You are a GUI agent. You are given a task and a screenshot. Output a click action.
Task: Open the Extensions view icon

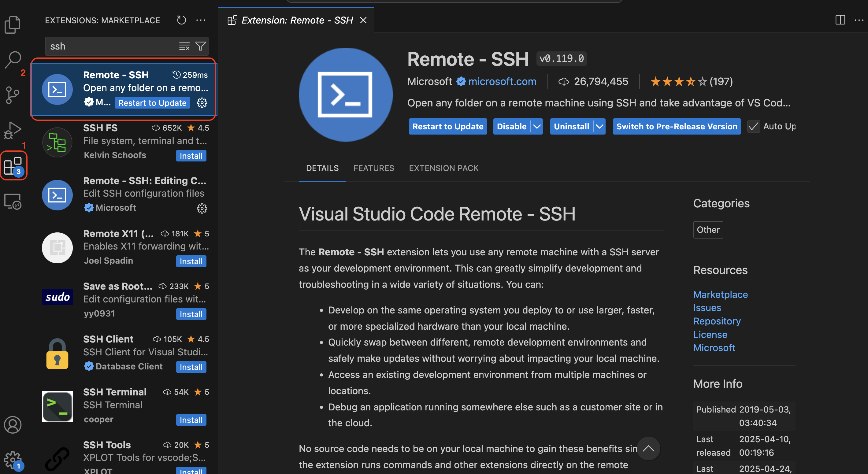tap(13, 166)
